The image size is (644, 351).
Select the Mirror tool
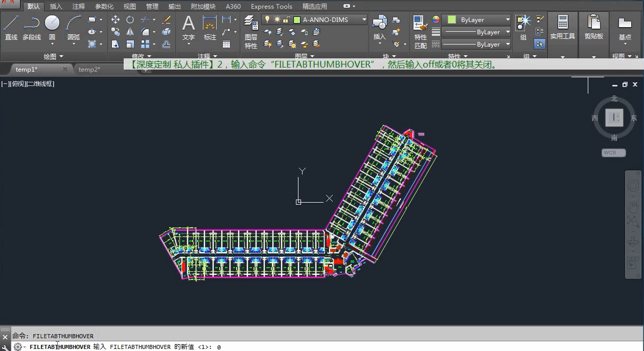click(x=130, y=32)
